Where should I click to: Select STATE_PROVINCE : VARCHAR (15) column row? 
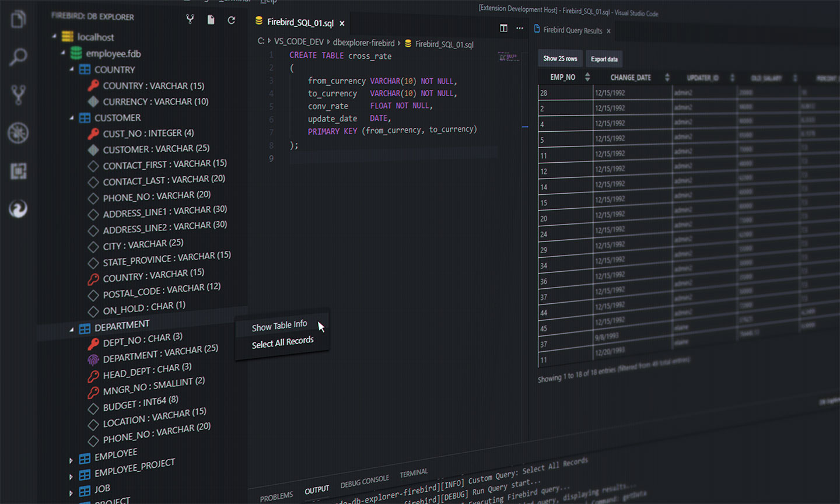(167, 259)
